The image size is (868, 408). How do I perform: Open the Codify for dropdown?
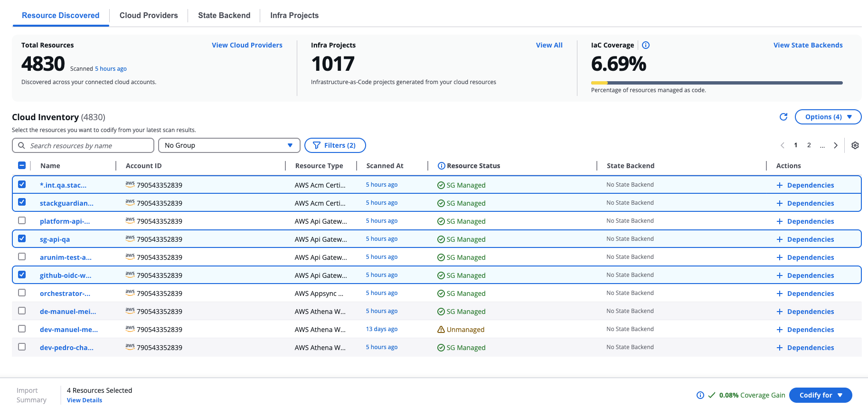pyautogui.click(x=820, y=395)
